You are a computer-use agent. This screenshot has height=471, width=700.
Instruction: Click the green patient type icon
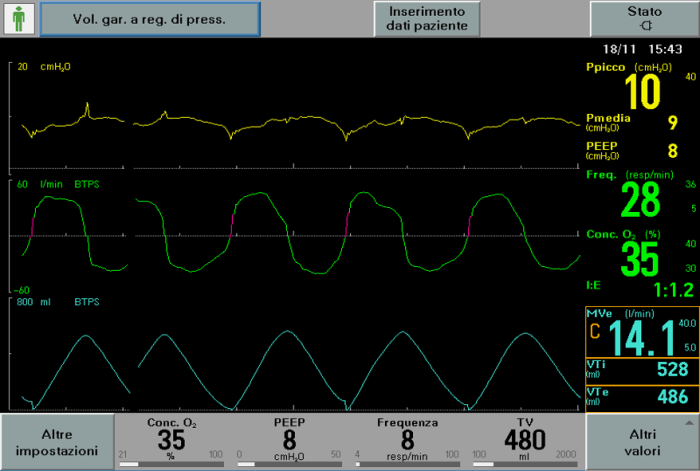point(20,18)
